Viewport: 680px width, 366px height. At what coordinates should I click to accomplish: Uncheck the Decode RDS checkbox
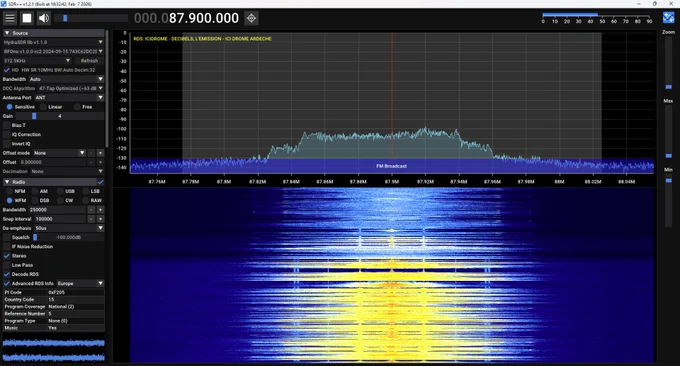(x=7, y=274)
